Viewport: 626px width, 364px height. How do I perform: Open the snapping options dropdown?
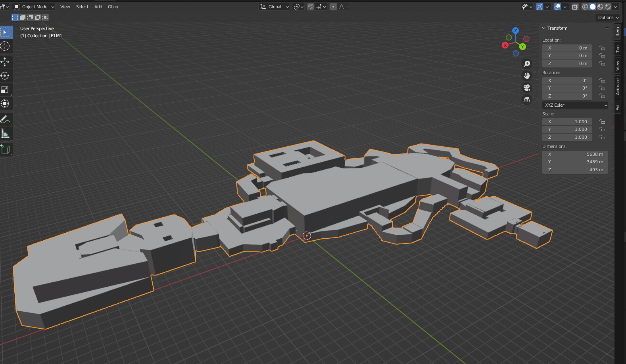pyautogui.click(x=321, y=7)
